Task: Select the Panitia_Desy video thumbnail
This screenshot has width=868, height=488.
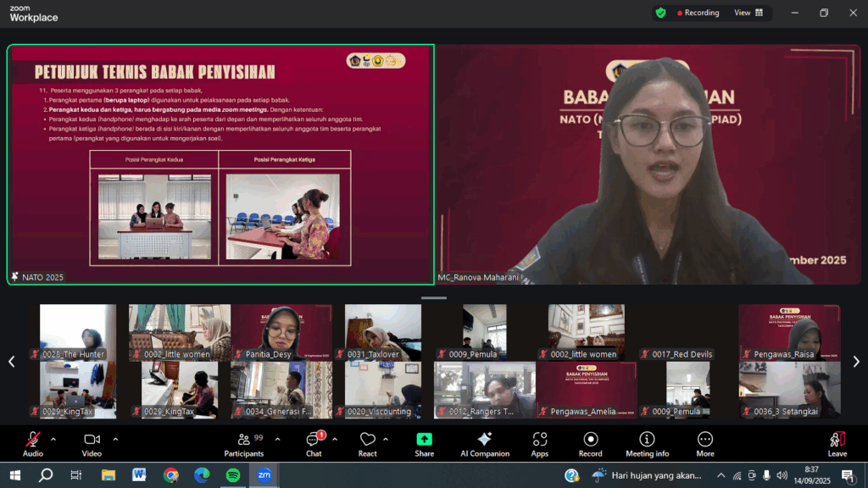Action: coord(281,332)
